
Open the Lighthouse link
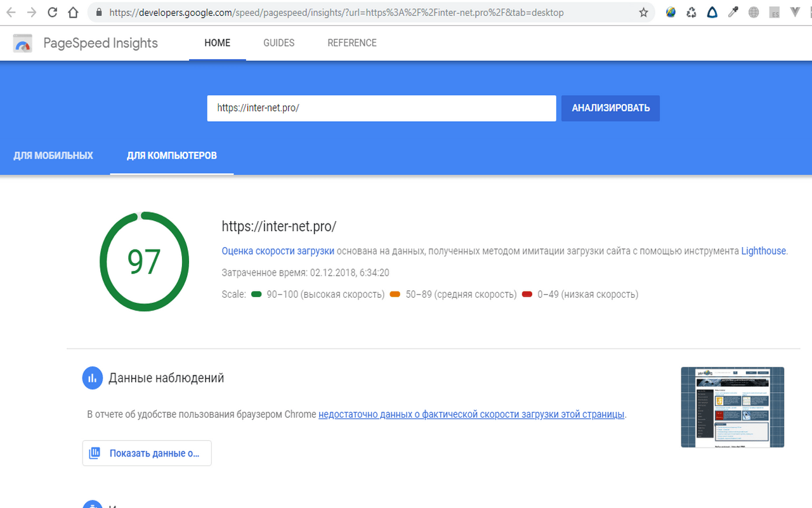point(763,251)
